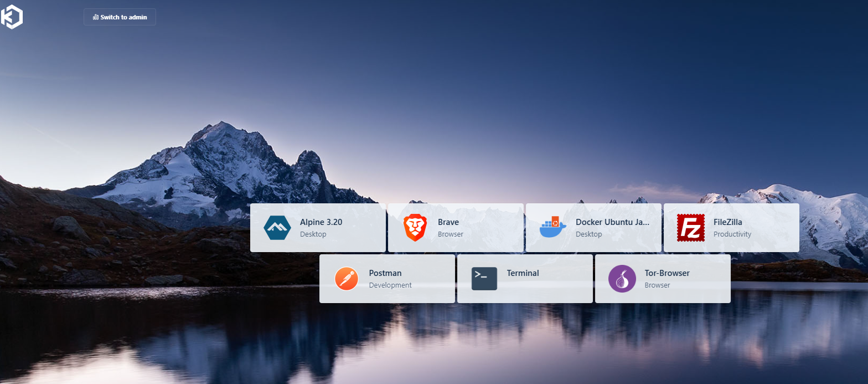Viewport: 868px width, 384px height.
Task: Click the Terminal prompt icon
Action: coord(484,279)
